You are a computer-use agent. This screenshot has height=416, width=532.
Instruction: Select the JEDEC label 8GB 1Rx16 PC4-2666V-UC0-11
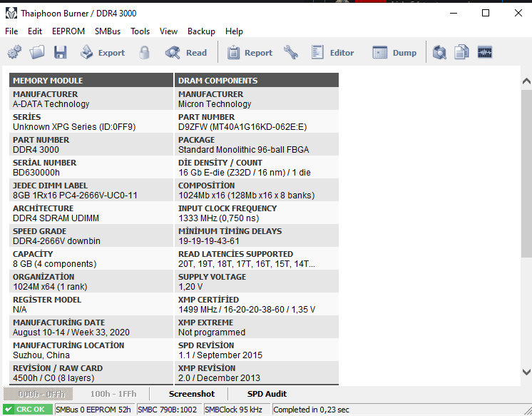coord(75,196)
